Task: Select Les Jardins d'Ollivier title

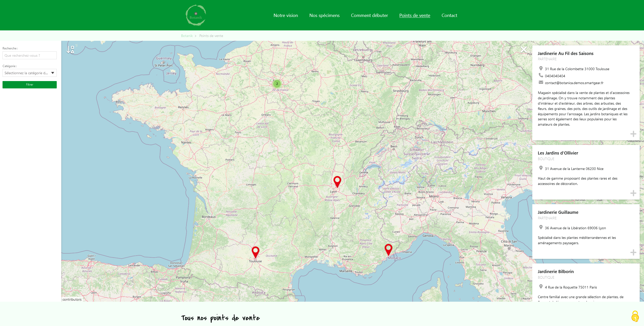Action: 558,153
